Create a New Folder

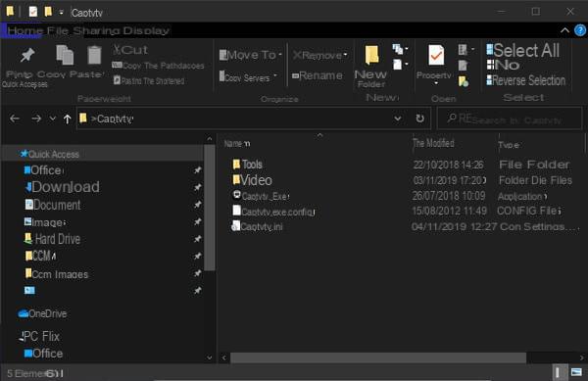[371, 67]
